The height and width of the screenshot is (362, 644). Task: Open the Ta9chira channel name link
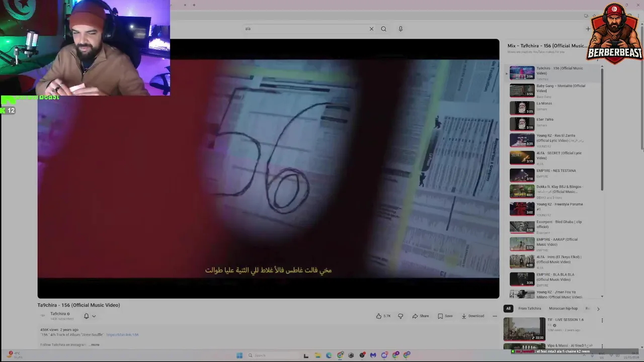click(58, 314)
